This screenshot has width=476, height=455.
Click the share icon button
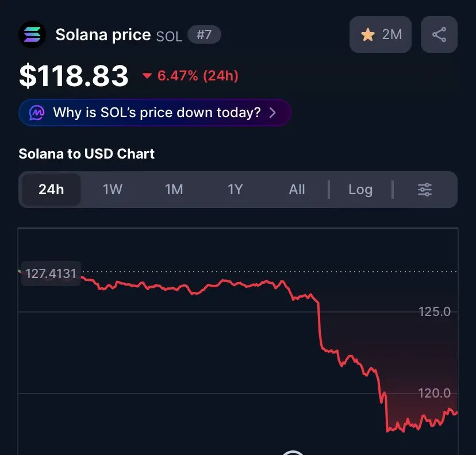point(439,34)
